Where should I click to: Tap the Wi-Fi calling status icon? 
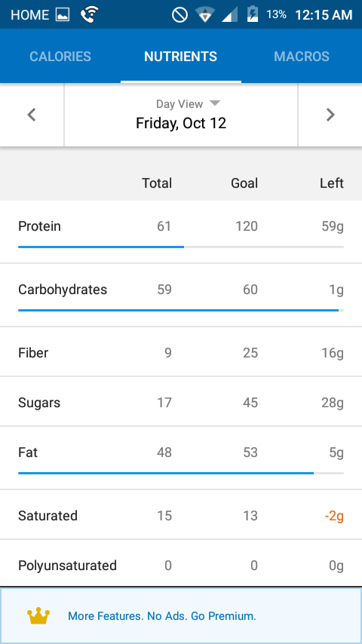point(89,15)
